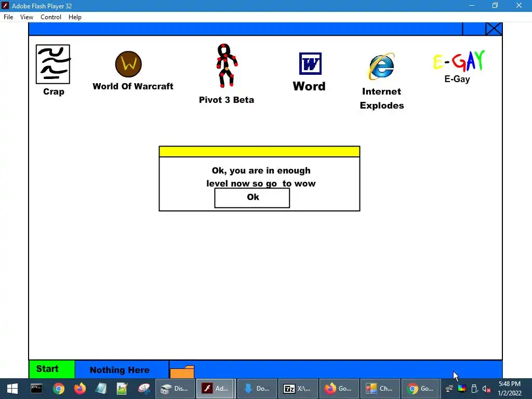Open the notepad-style taskbar icon
The height and width of the screenshot is (399, 532).
click(101, 389)
